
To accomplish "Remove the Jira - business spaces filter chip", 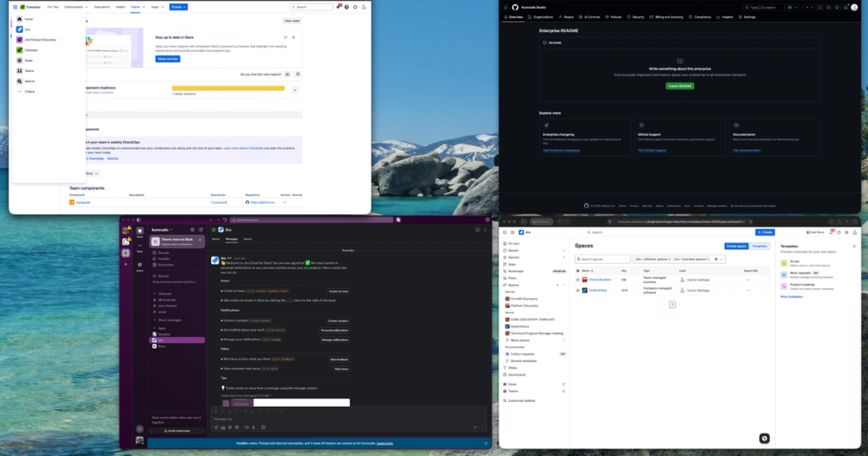I will [708, 259].
